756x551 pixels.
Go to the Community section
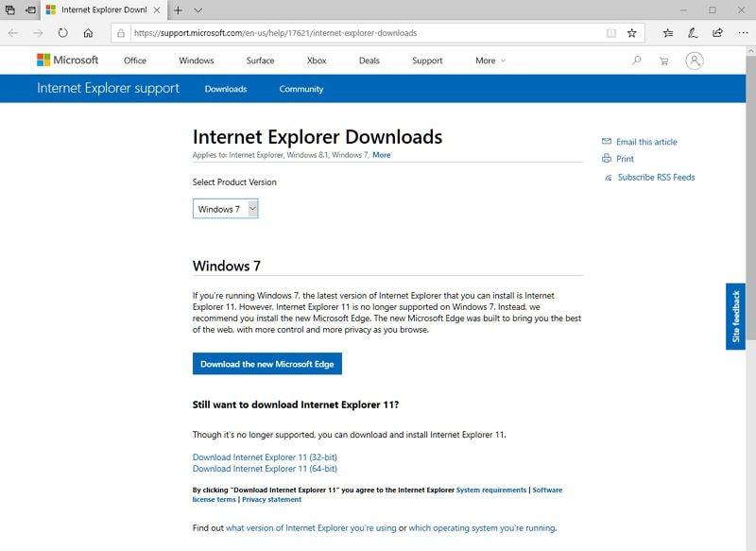point(301,89)
